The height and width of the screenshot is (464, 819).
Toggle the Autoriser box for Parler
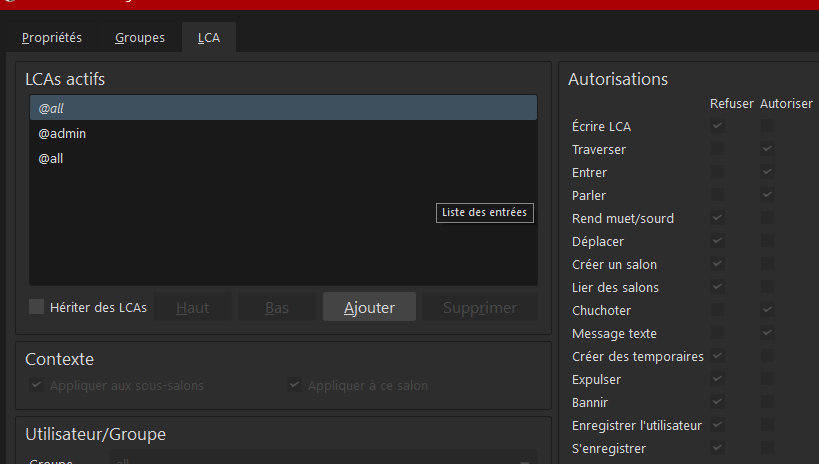point(767,195)
